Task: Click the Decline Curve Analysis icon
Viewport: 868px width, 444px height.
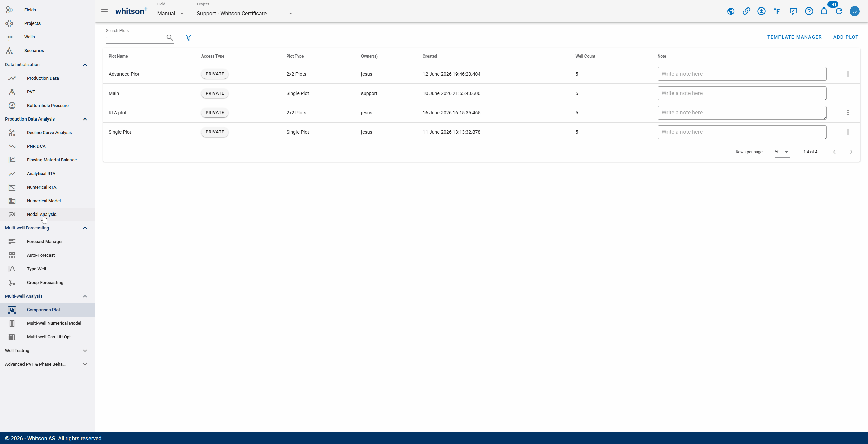Action: 12,133
